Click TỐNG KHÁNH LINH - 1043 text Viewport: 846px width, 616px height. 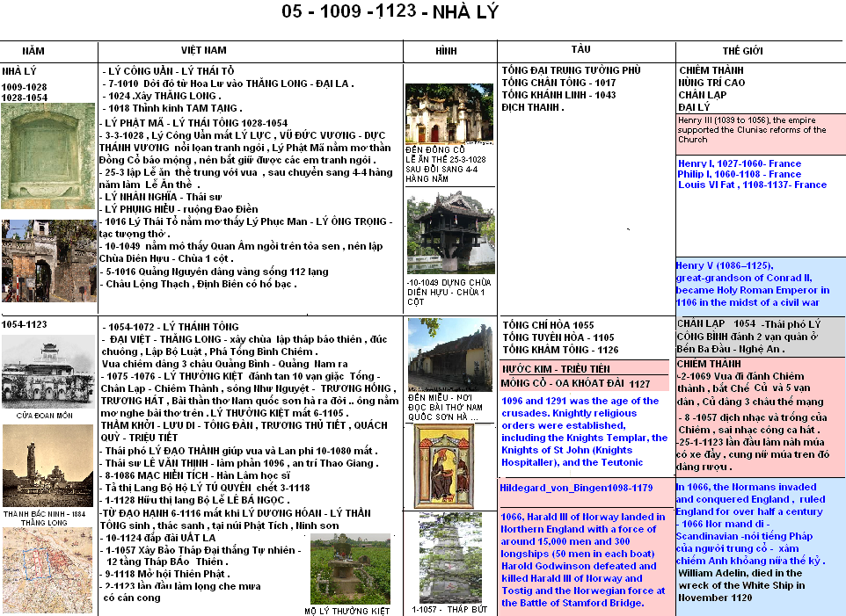click(558, 95)
